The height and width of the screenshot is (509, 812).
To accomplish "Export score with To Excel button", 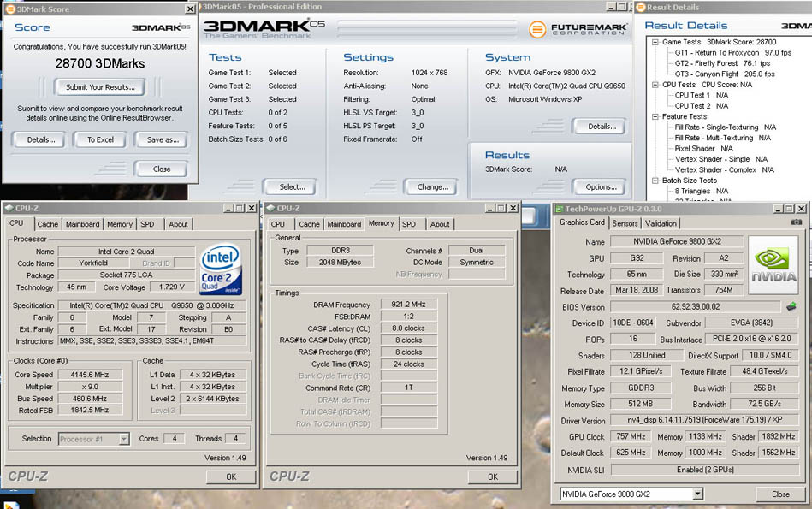I will pos(100,139).
